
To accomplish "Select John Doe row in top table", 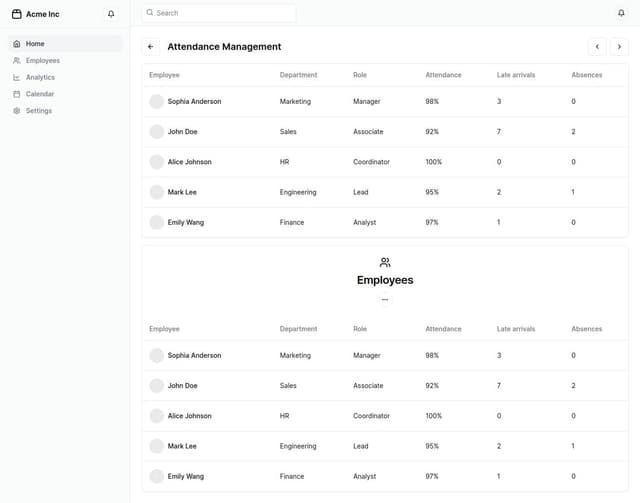I will tap(182, 132).
